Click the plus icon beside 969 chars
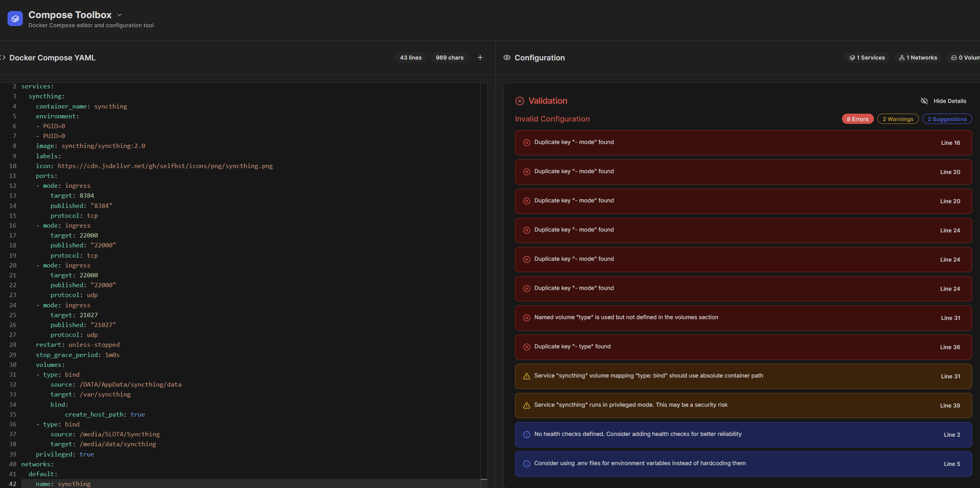The height and width of the screenshot is (488, 980). point(480,58)
